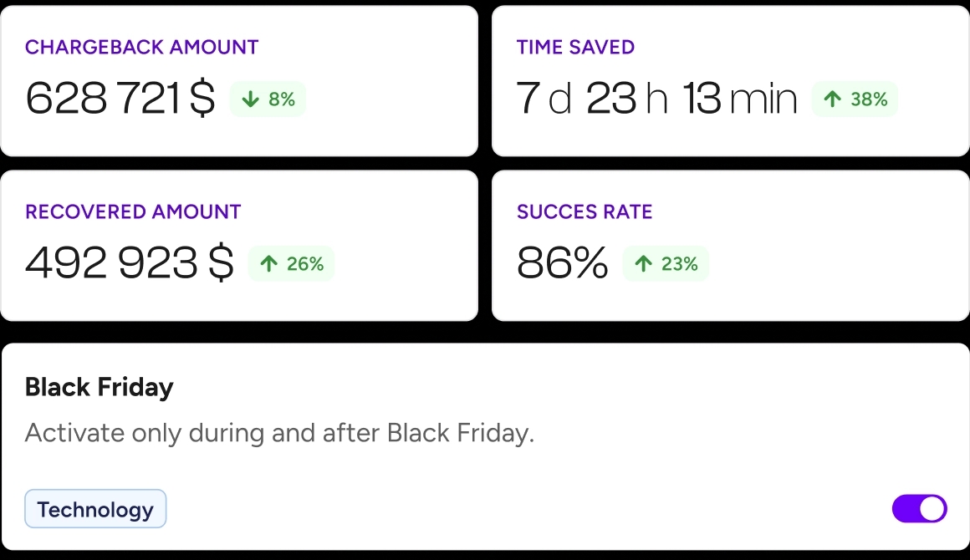Select the green 8% change badge
970x560 pixels.
click(x=268, y=99)
